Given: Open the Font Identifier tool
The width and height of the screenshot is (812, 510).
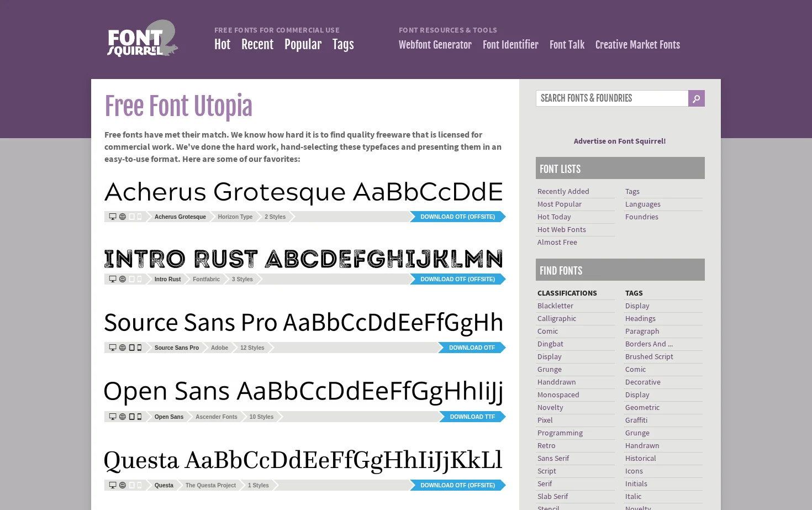Looking at the screenshot, I should point(510,45).
